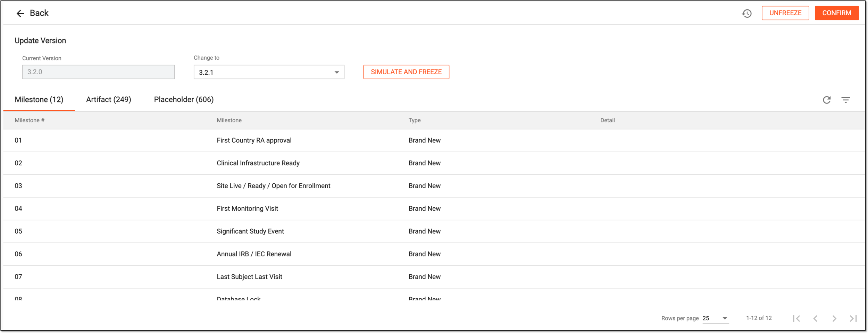The height and width of the screenshot is (333, 868).
Task: Select Last Subject Last Visit milestone
Action: (x=249, y=277)
